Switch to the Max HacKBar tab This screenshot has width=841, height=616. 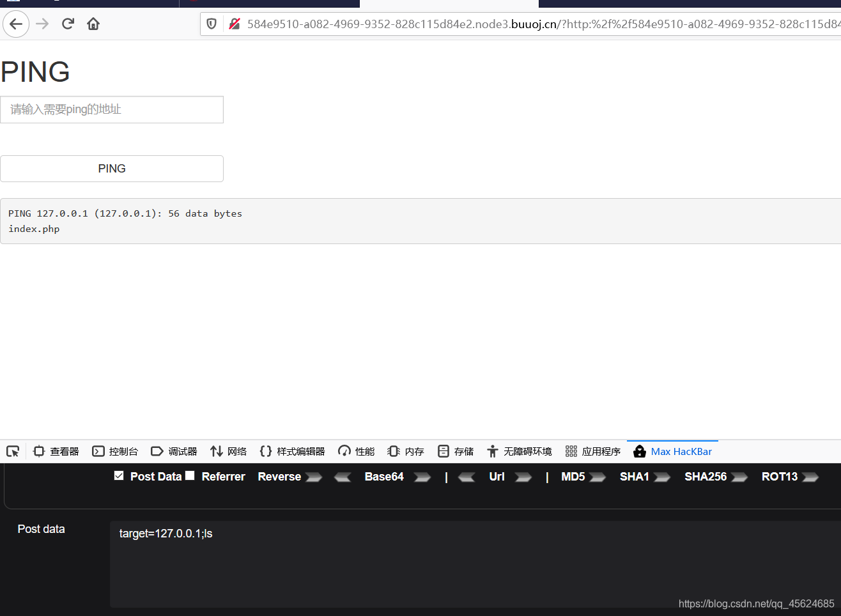click(x=672, y=451)
